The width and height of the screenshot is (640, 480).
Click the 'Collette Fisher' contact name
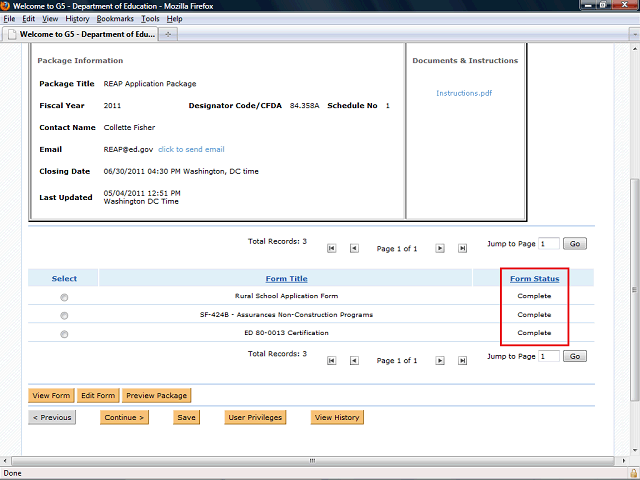coord(129,127)
